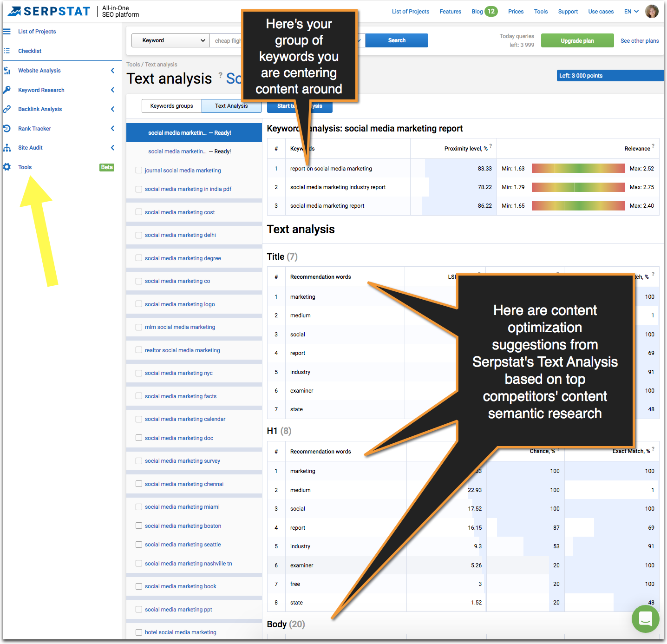Click the Serpstat logo

coord(48,11)
